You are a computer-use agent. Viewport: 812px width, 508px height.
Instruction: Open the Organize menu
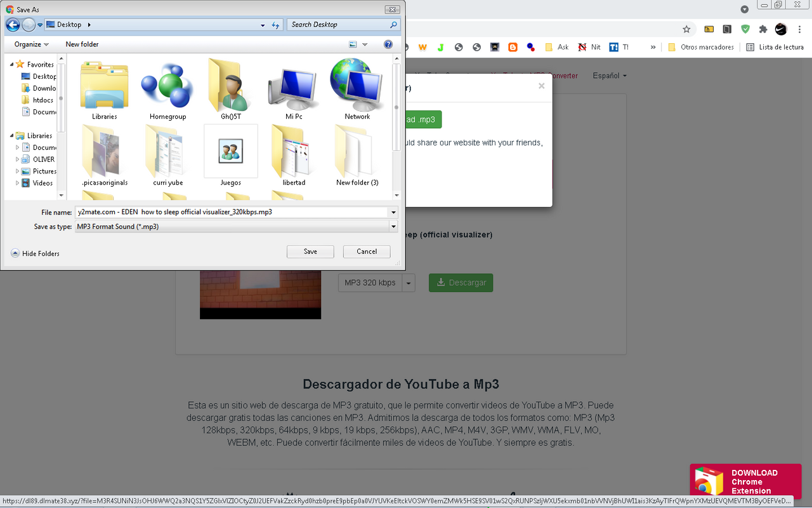pos(31,44)
